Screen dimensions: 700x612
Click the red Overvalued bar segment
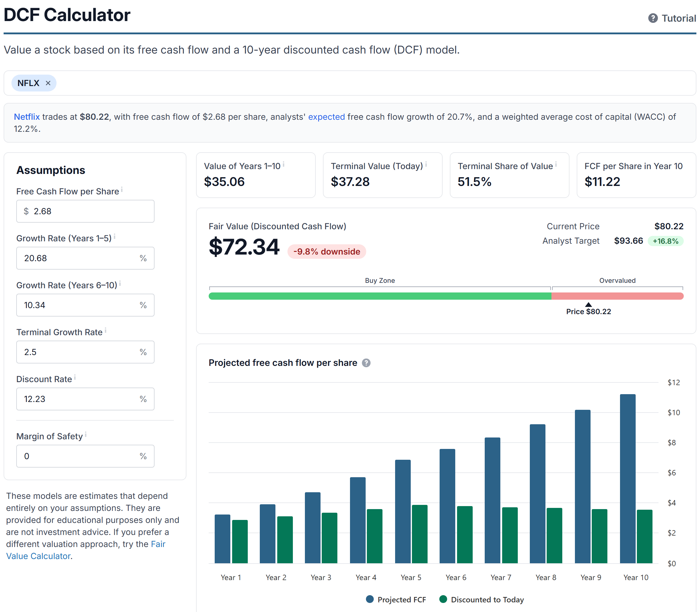click(617, 296)
